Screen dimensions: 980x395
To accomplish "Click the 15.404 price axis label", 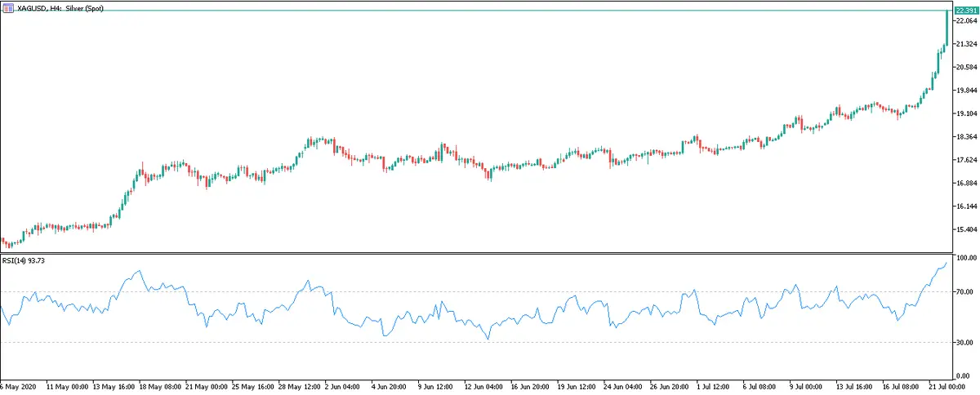I will [x=964, y=230].
